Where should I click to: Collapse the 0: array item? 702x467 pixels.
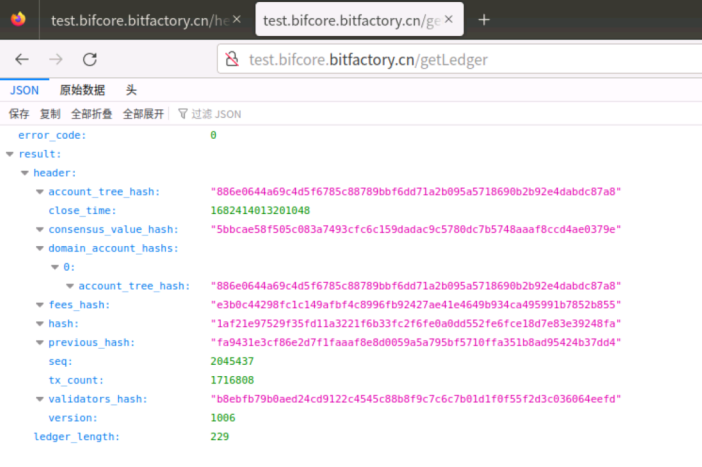click(x=55, y=267)
